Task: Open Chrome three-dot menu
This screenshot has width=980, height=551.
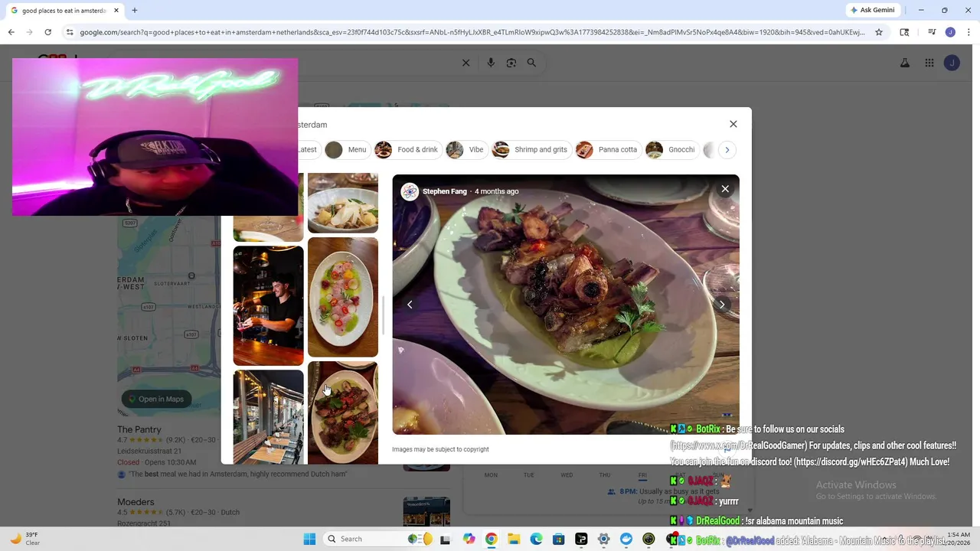Action: (x=969, y=32)
